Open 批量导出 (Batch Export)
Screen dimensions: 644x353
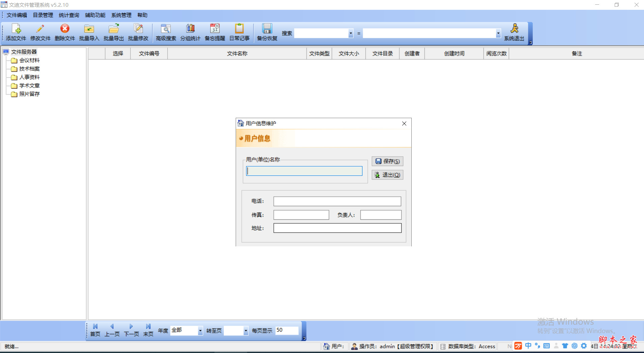click(114, 32)
